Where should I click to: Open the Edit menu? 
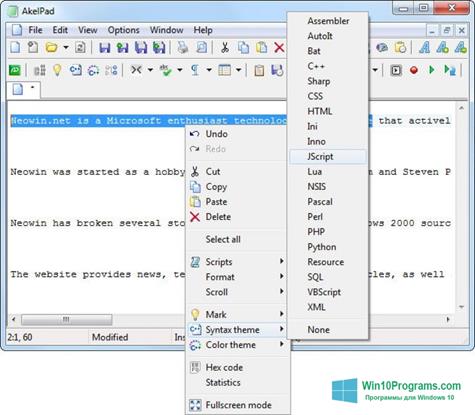pyautogui.click(x=60, y=30)
